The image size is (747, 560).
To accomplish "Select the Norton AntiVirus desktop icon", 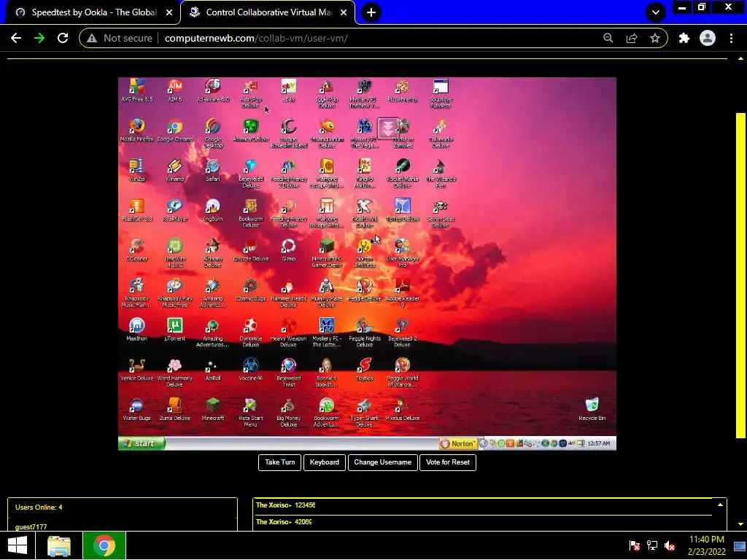I will (x=365, y=253).
